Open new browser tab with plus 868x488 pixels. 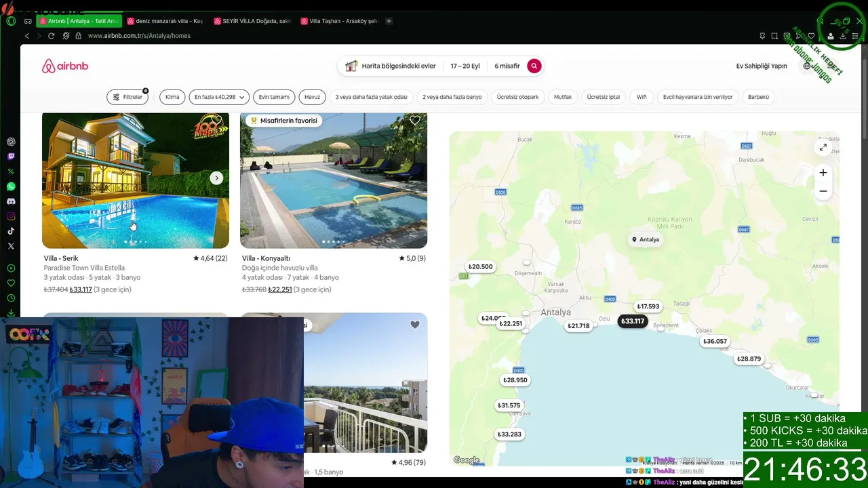[x=389, y=21]
